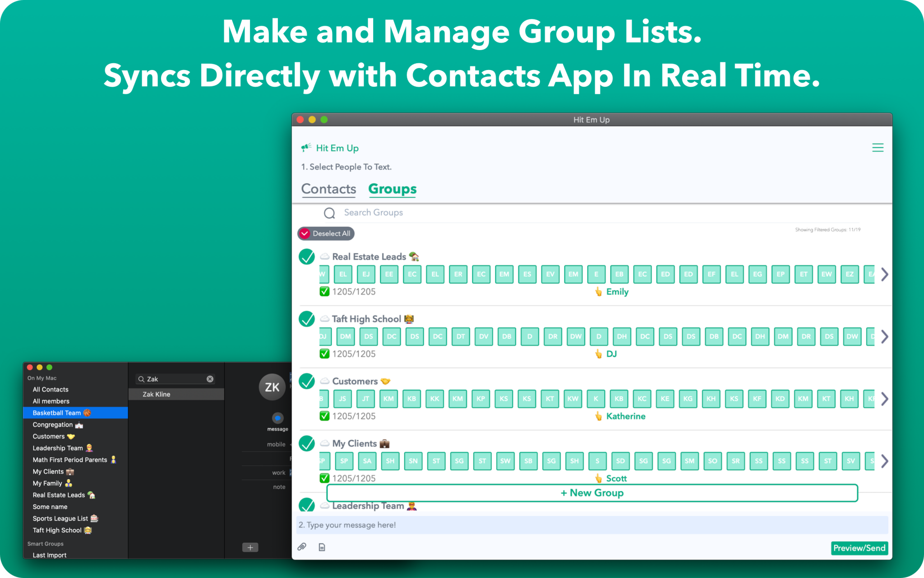Switch to the Contacts tab
Image resolution: width=924 pixels, height=578 pixels.
pyautogui.click(x=328, y=189)
